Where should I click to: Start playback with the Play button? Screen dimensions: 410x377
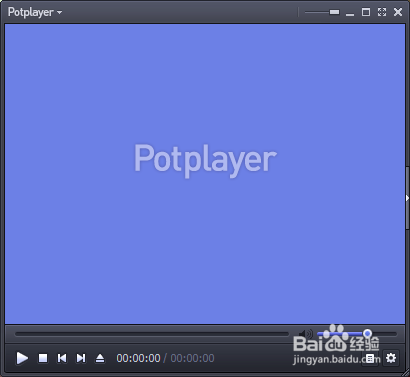22,358
